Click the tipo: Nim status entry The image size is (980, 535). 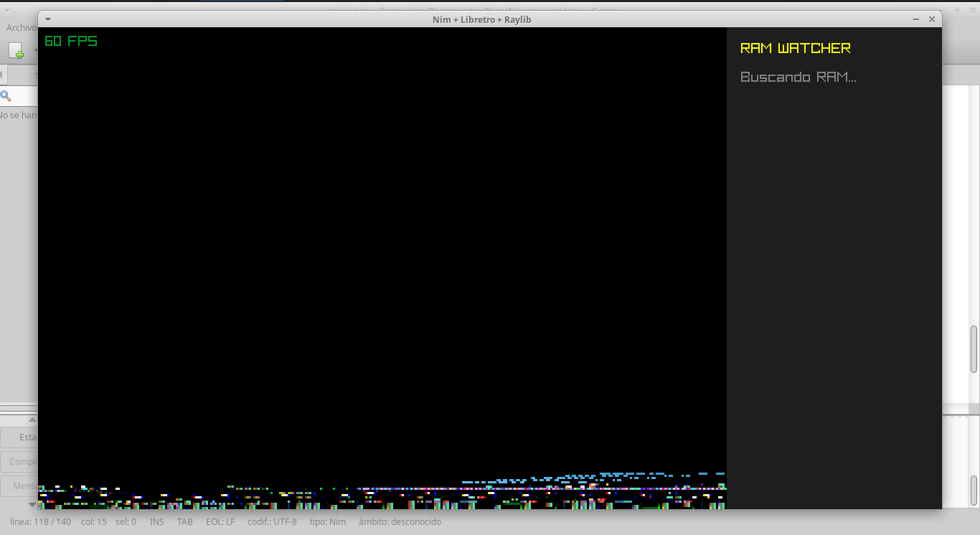point(328,522)
